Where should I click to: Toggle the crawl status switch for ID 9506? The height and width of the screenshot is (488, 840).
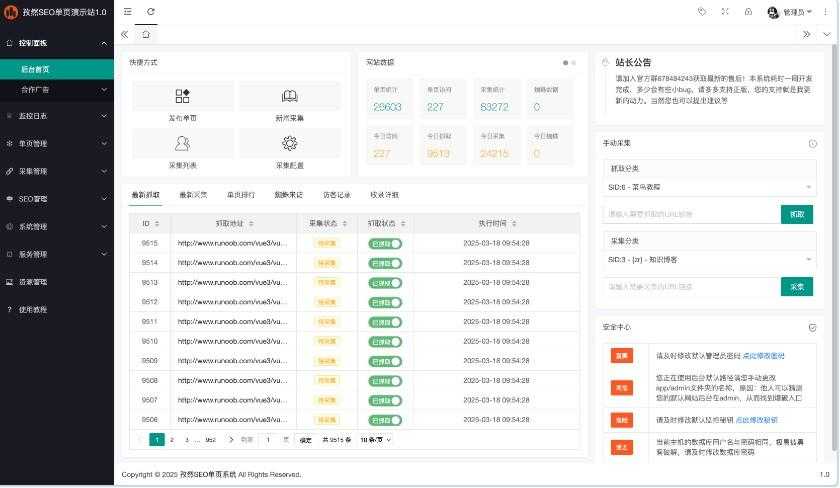(x=385, y=419)
